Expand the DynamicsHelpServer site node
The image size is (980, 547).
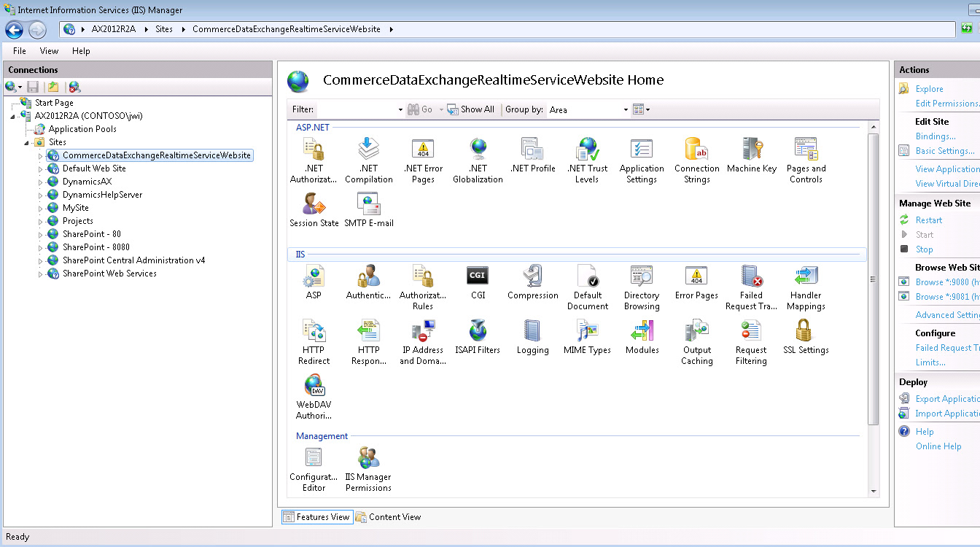(x=41, y=195)
